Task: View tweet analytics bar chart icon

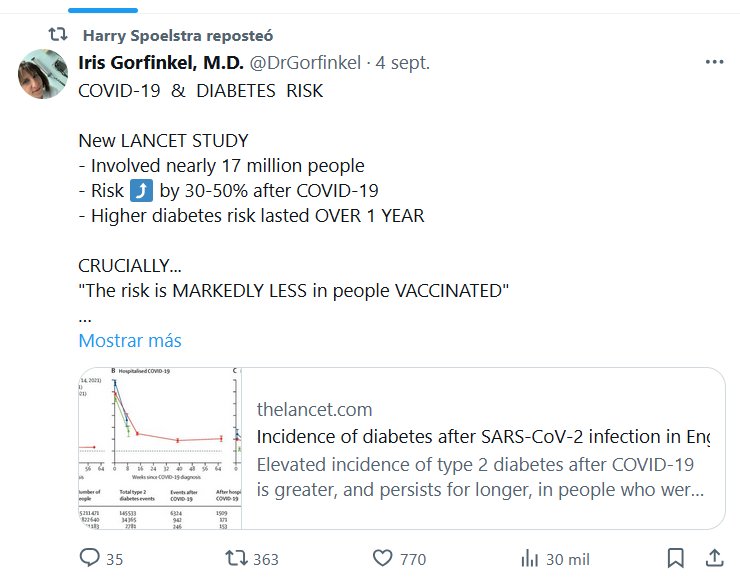Action: pos(531,559)
